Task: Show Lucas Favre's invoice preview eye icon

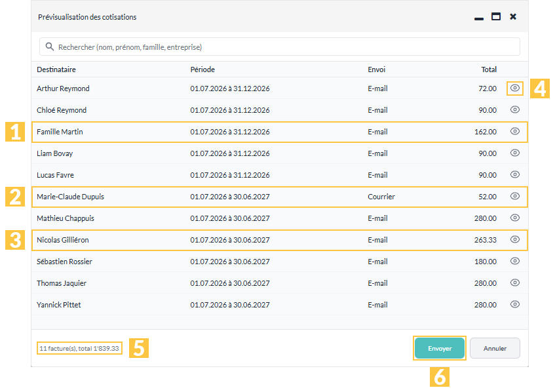Action: point(514,174)
